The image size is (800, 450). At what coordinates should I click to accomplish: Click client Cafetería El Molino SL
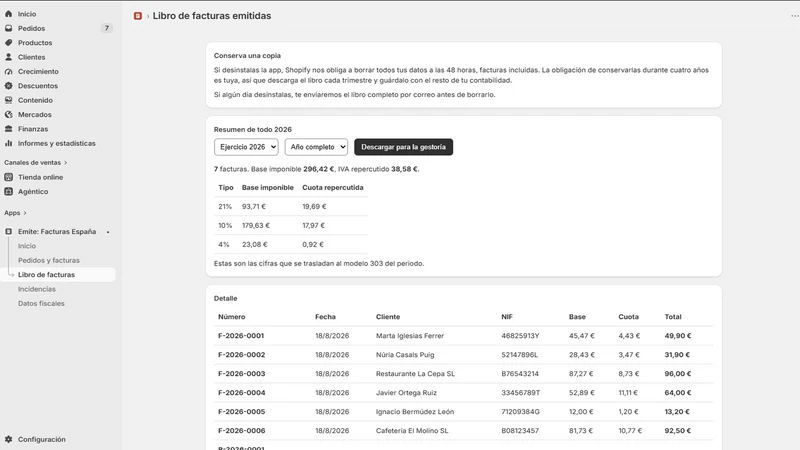point(412,431)
